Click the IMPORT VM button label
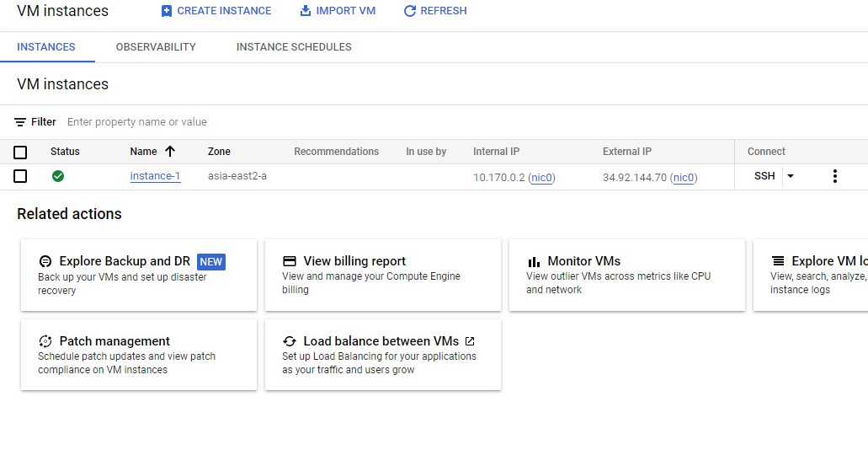 (x=345, y=11)
